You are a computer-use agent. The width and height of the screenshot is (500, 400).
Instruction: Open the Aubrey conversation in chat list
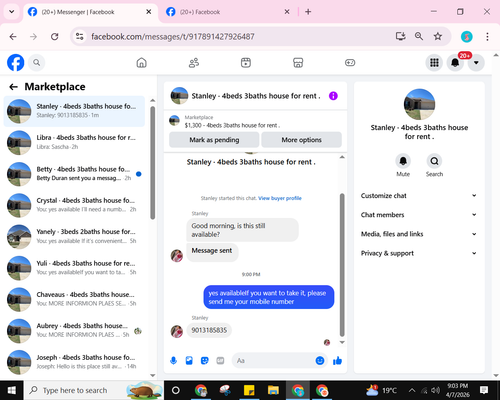tap(74, 330)
